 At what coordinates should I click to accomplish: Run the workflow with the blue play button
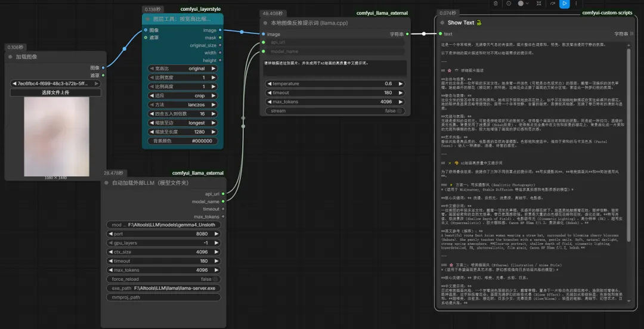[565, 4]
